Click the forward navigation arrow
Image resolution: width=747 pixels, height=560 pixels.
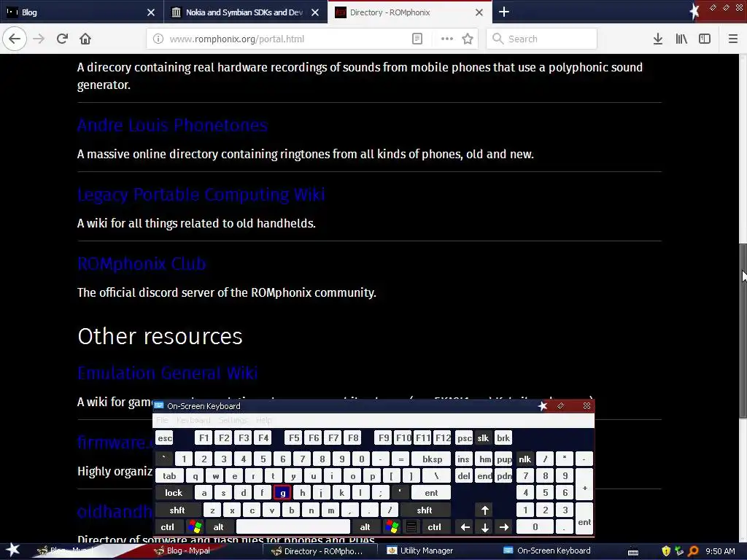pos(39,39)
